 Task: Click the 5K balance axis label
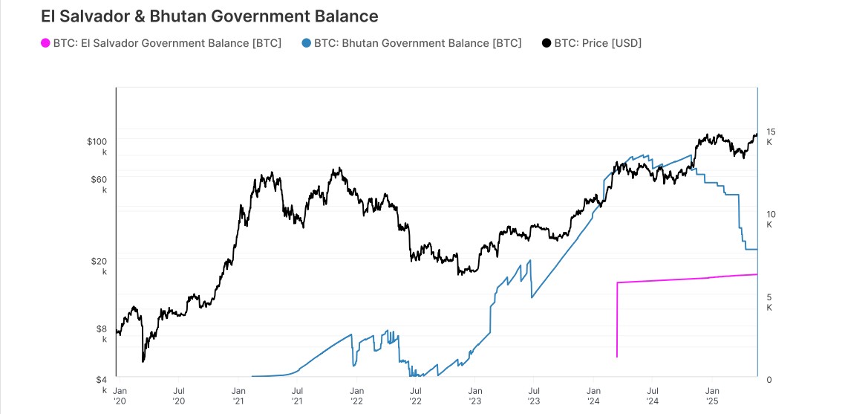(x=769, y=302)
